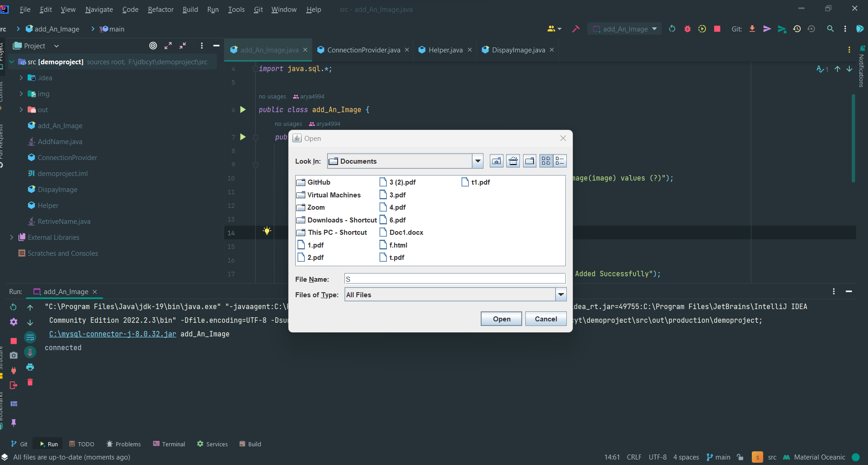Click the Build hammer icon in toolbar

pos(576,29)
